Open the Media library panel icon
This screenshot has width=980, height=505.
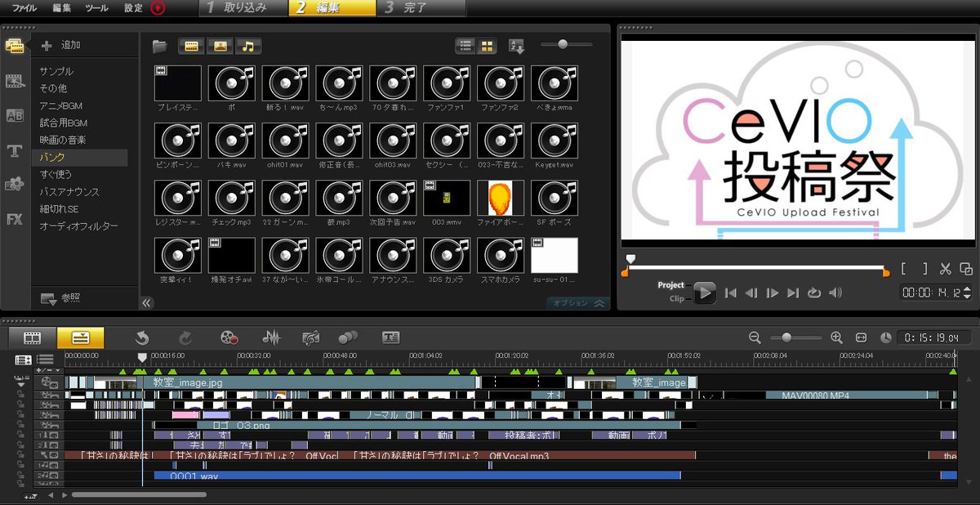(x=14, y=46)
